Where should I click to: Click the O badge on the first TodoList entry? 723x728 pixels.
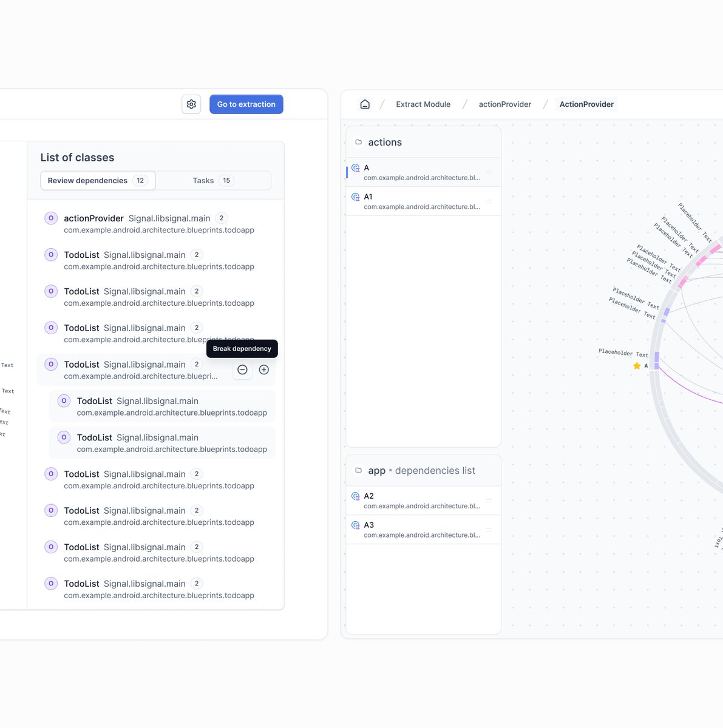[x=50, y=255]
